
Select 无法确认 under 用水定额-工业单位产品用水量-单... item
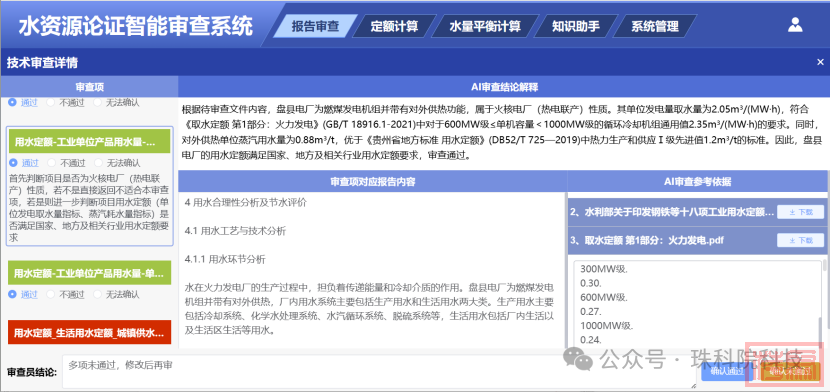click(97, 294)
